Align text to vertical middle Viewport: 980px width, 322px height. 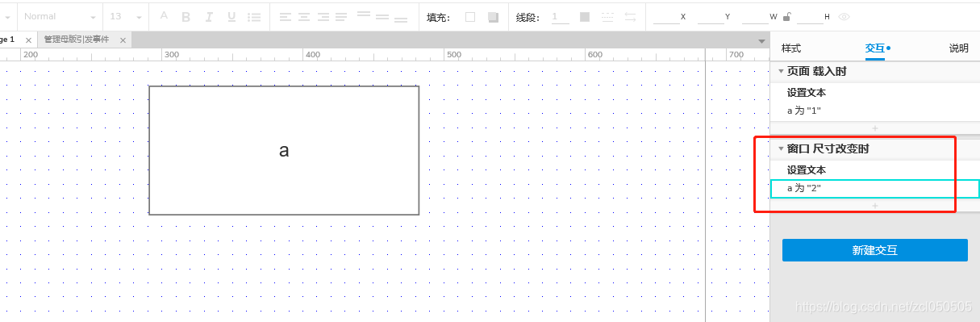tap(382, 16)
